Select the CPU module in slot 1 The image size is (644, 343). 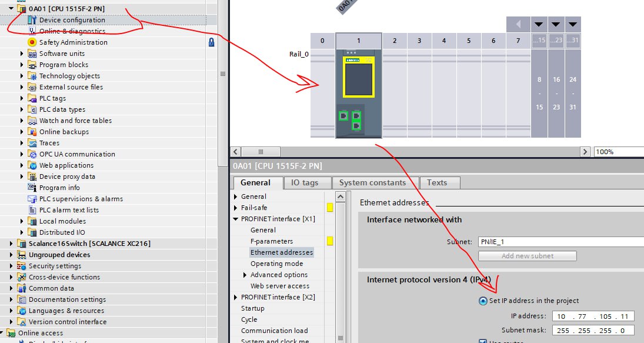click(359, 94)
